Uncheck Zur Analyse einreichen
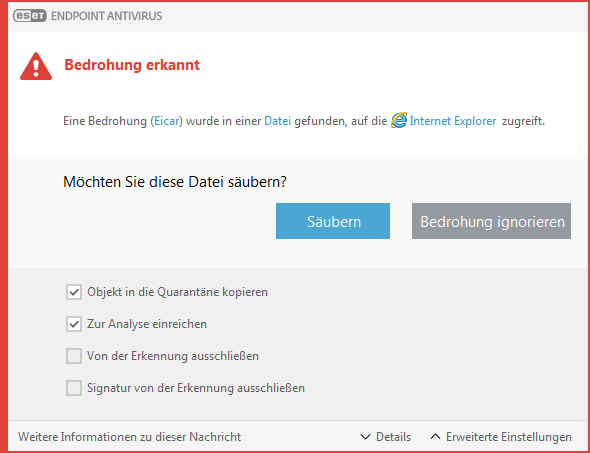Image resolution: width=590 pixels, height=453 pixels. (74, 324)
